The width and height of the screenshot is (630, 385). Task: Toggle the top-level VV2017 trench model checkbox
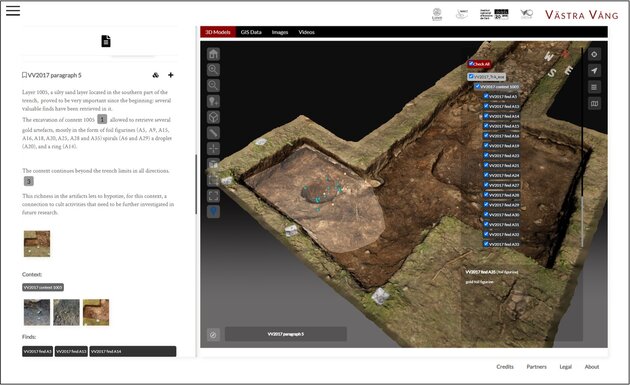pos(471,76)
